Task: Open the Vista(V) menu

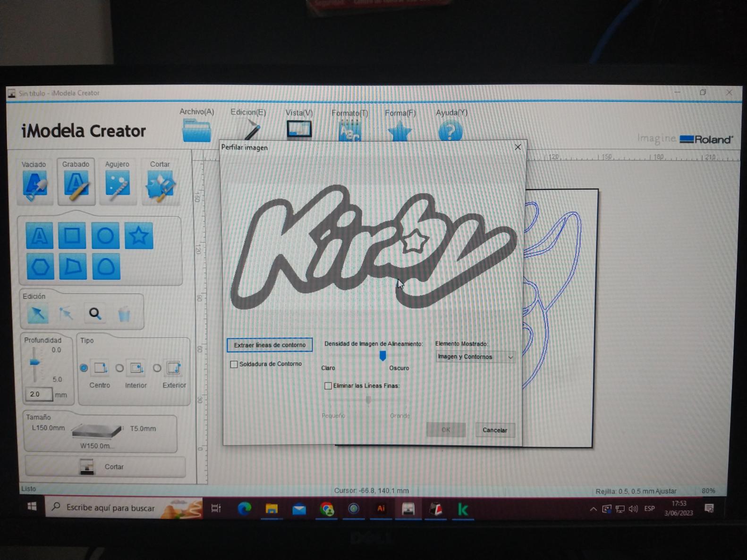Action: 299,113
